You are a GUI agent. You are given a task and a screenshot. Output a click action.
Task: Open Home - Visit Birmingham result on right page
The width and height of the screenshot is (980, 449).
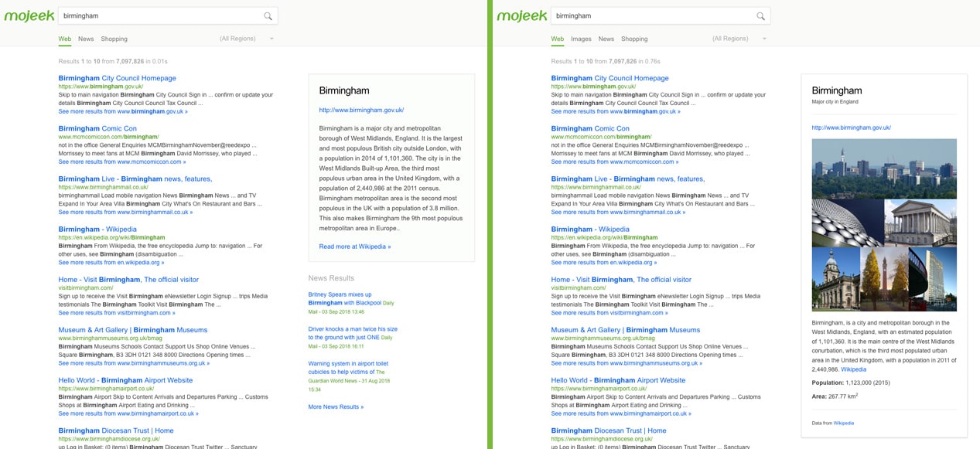(x=621, y=280)
